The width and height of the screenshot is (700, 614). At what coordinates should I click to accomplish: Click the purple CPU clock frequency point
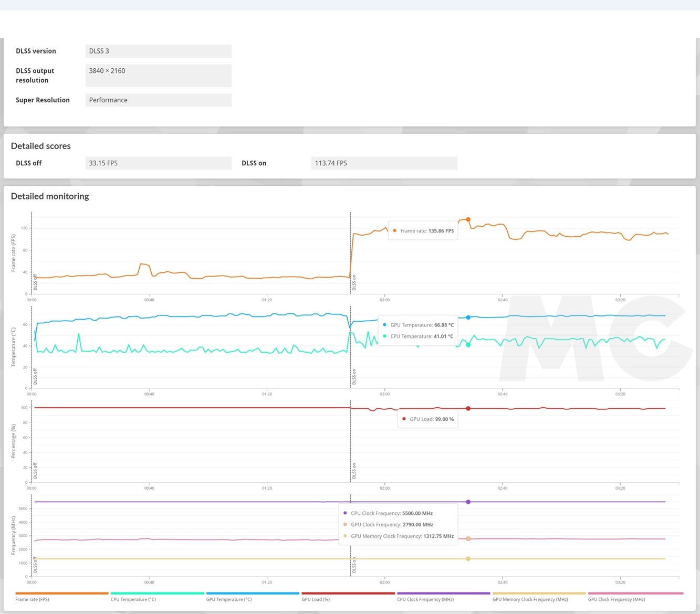coord(468,502)
